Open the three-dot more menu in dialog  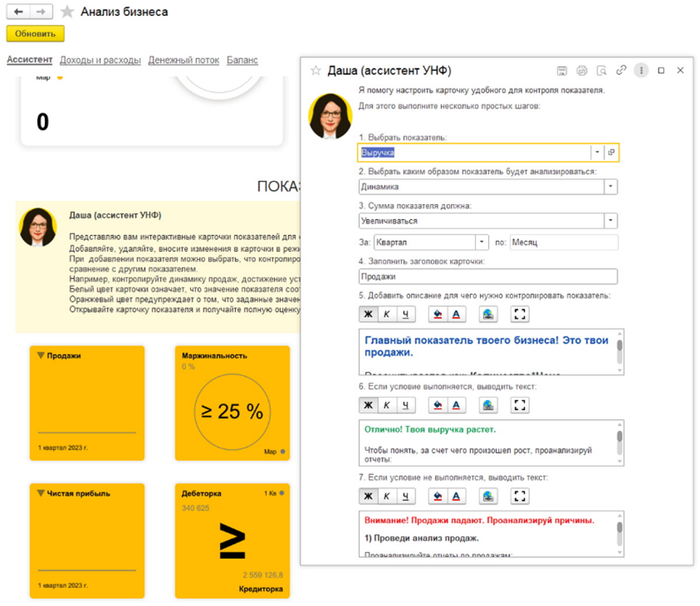click(x=641, y=71)
